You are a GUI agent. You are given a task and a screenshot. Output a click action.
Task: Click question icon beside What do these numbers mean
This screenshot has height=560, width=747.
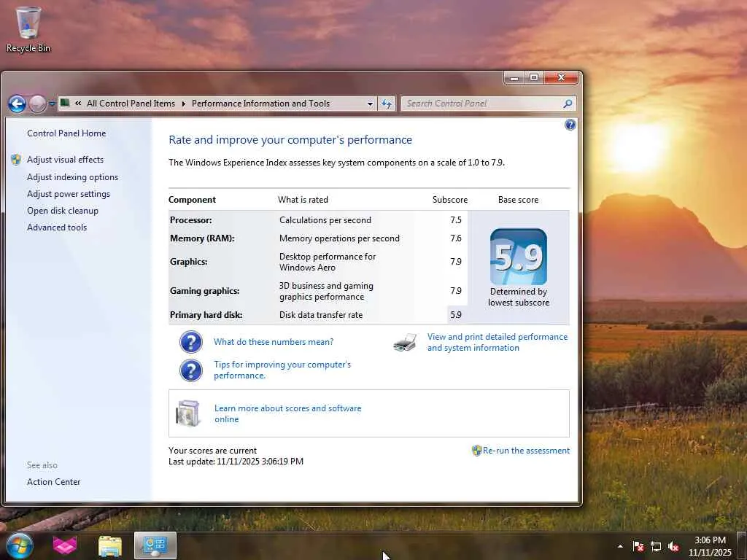tap(190, 342)
